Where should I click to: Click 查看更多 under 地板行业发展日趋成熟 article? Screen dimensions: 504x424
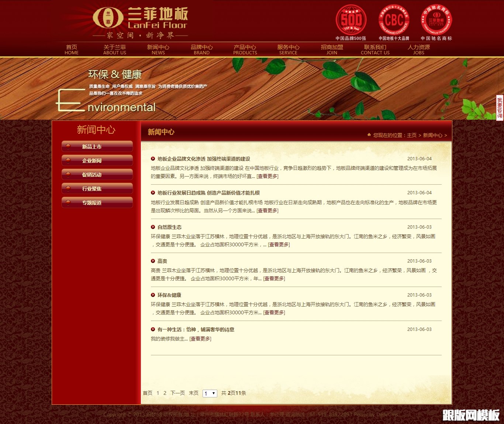(x=267, y=211)
